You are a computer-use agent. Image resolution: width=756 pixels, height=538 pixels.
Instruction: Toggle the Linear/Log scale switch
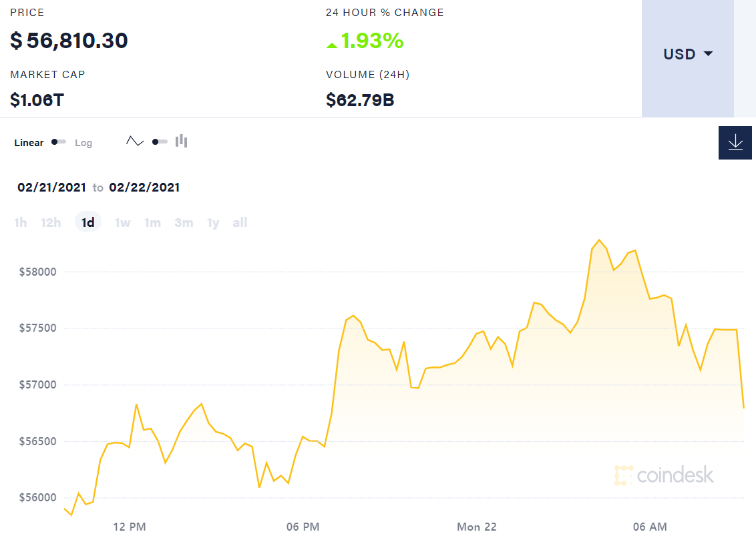59,142
